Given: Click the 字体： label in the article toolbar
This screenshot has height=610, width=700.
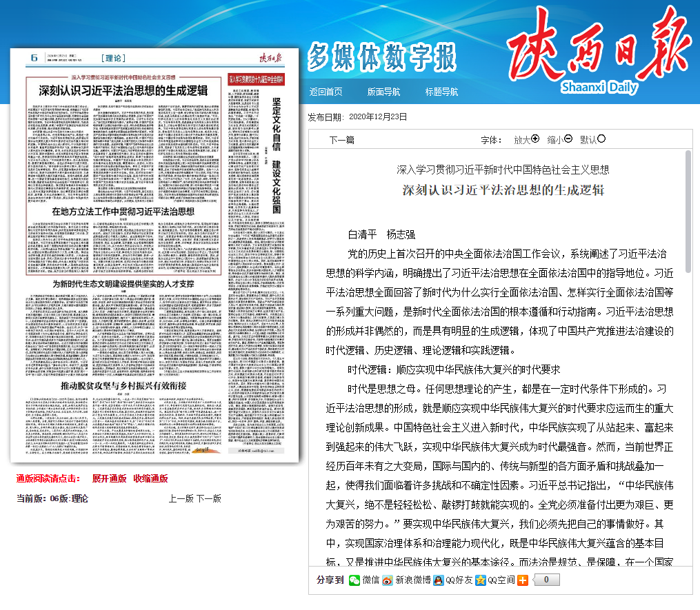Looking at the screenshot, I should pos(491,140).
